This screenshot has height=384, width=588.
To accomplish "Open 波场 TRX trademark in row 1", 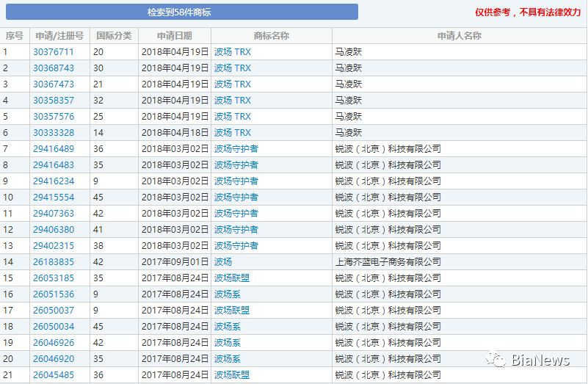I will (x=233, y=51).
